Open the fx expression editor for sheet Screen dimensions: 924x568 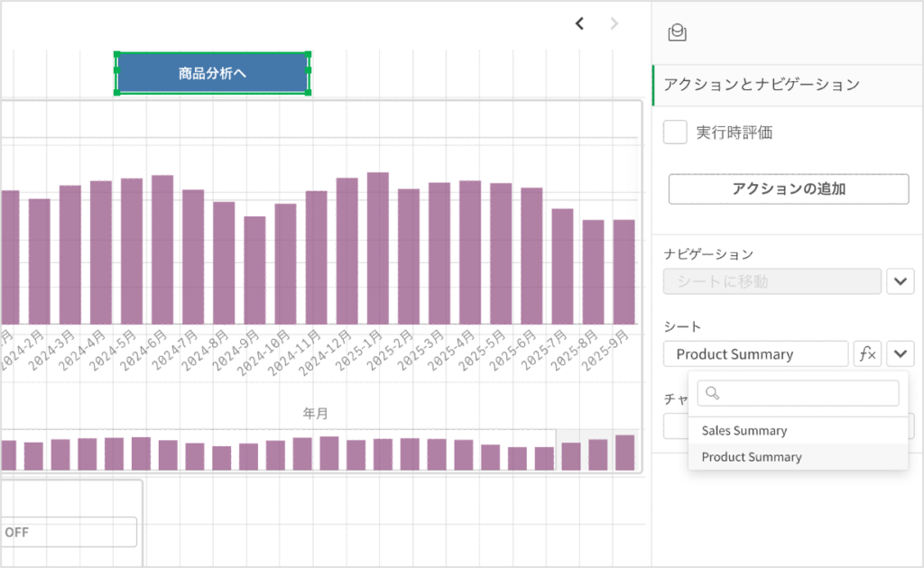pos(866,354)
